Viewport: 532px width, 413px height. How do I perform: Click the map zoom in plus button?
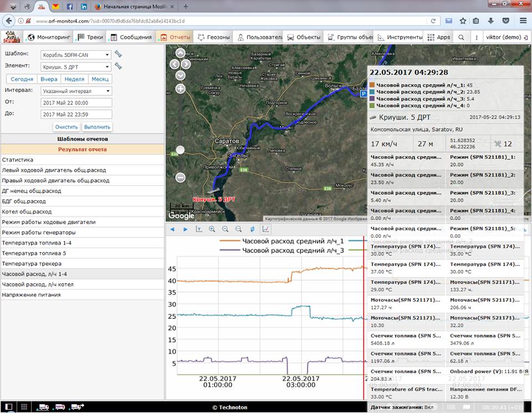click(180, 89)
